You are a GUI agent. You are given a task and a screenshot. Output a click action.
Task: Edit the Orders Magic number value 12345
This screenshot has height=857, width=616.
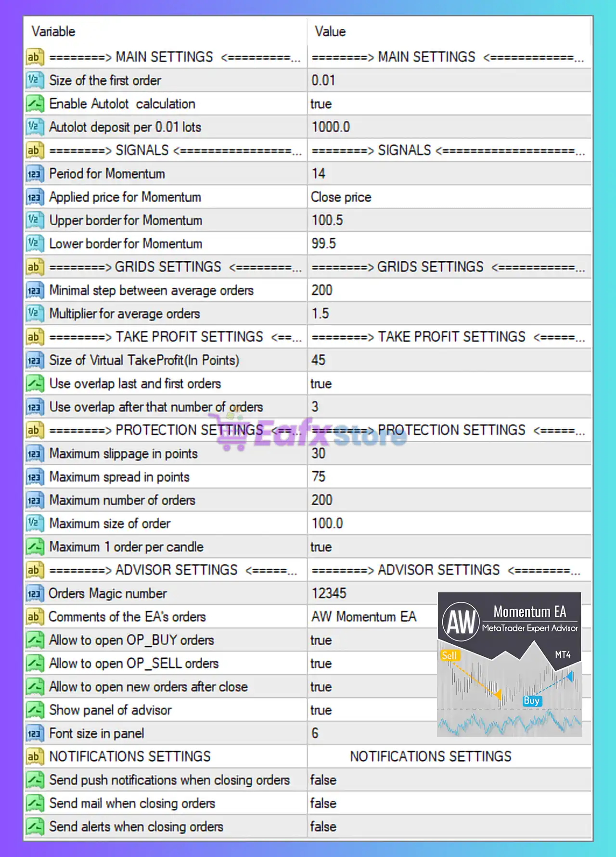pos(329,593)
